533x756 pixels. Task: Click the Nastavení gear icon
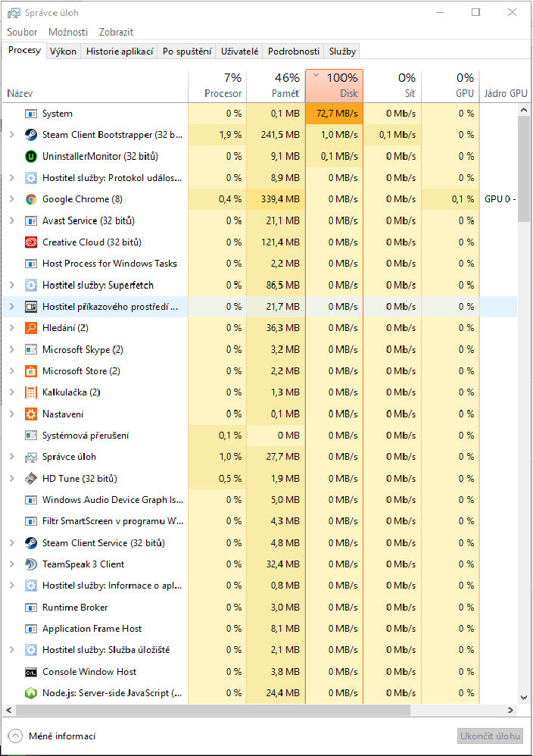[x=31, y=414]
